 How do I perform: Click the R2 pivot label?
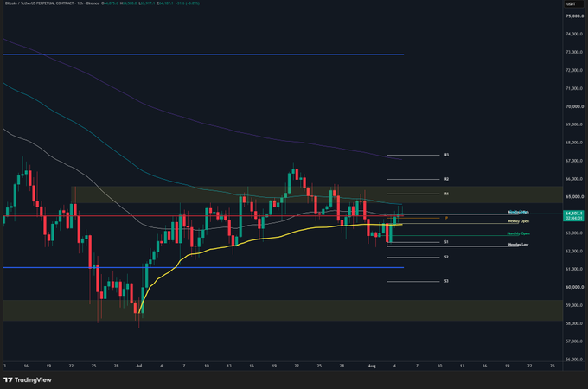click(446, 179)
